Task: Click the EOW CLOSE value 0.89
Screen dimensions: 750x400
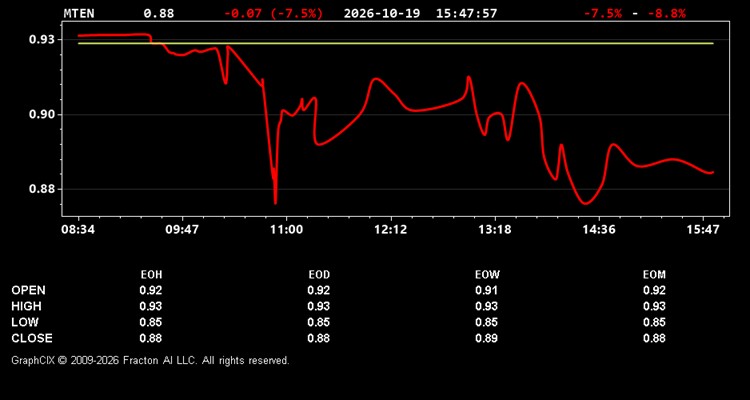Action: pos(486,338)
